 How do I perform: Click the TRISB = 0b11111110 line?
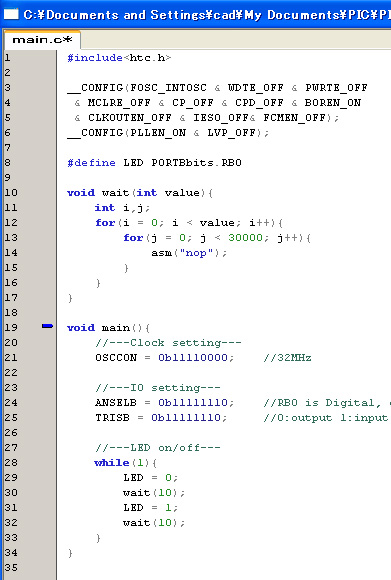[161, 418]
